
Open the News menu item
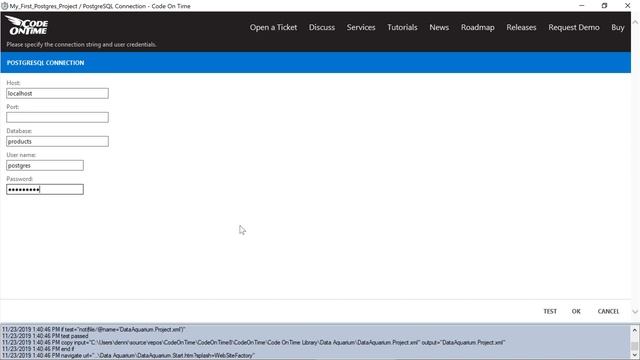coord(439,27)
